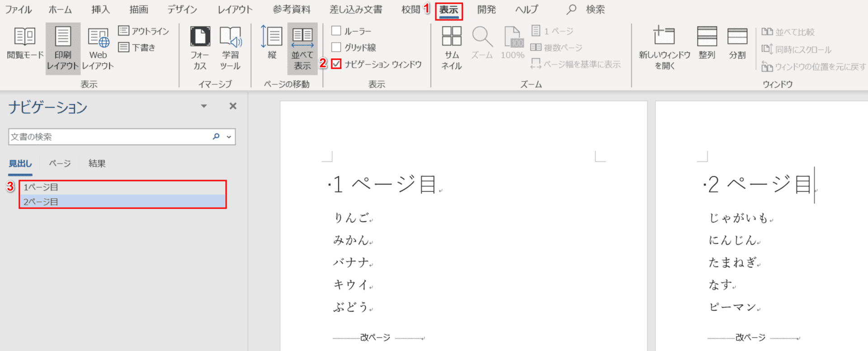Click the word ぶどう on page one
The image size is (868, 351).
coord(350,307)
